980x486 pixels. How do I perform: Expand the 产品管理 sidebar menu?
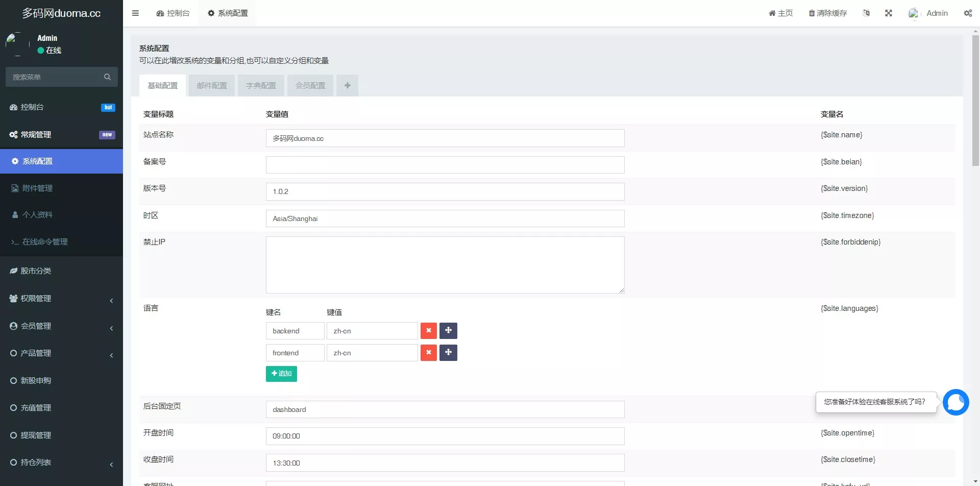61,353
